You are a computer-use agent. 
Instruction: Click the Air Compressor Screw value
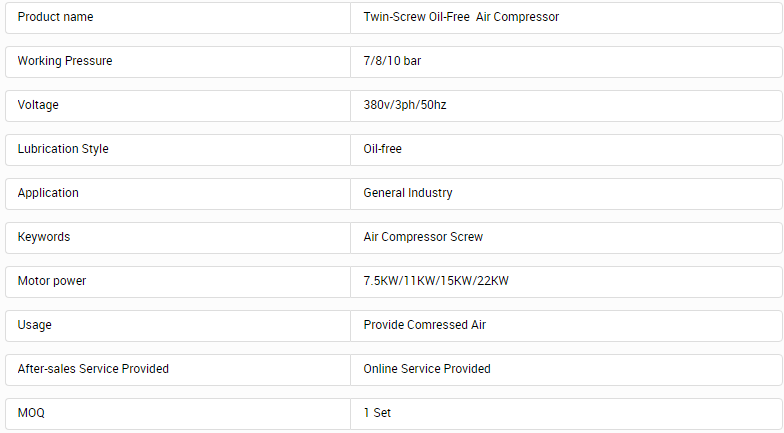pos(423,237)
